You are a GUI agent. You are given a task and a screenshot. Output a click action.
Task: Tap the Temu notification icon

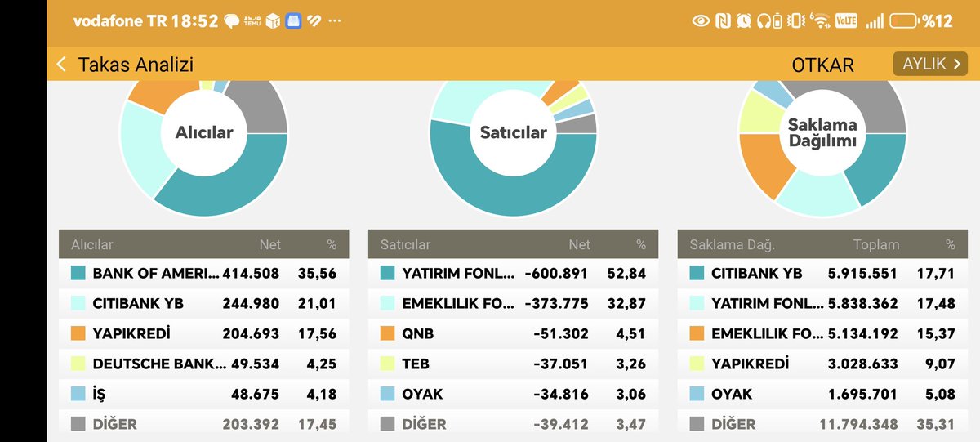(x=252, y=21)
